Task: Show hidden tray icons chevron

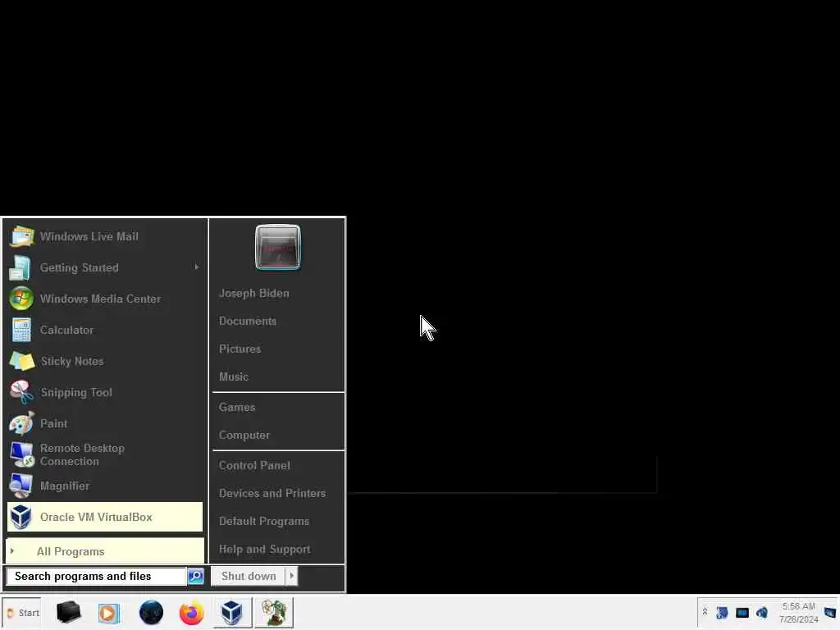Action: coord(705,612)
